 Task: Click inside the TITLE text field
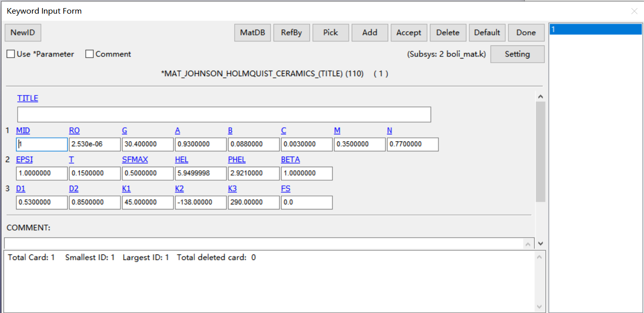(x=224, y=114)
